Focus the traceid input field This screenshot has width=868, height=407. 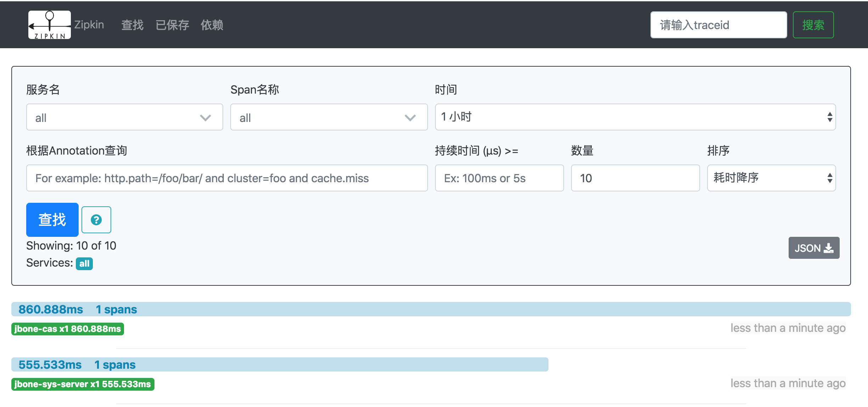click(x=718, y=25)
